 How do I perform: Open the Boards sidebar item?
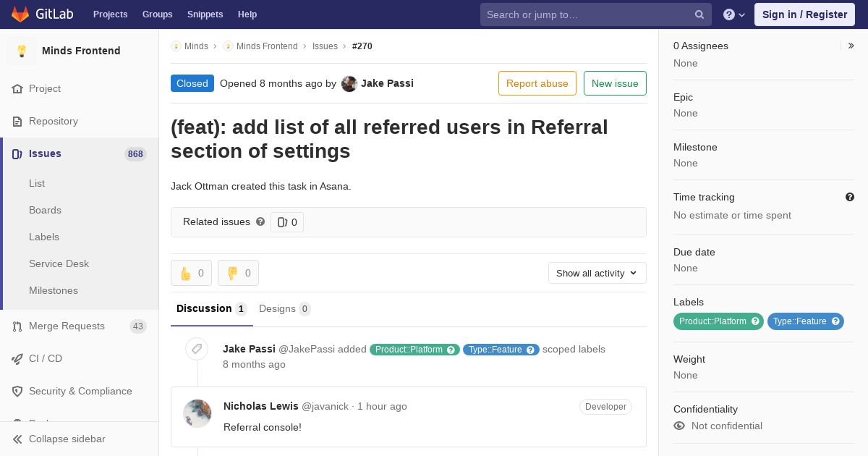[x=45, y=210]
